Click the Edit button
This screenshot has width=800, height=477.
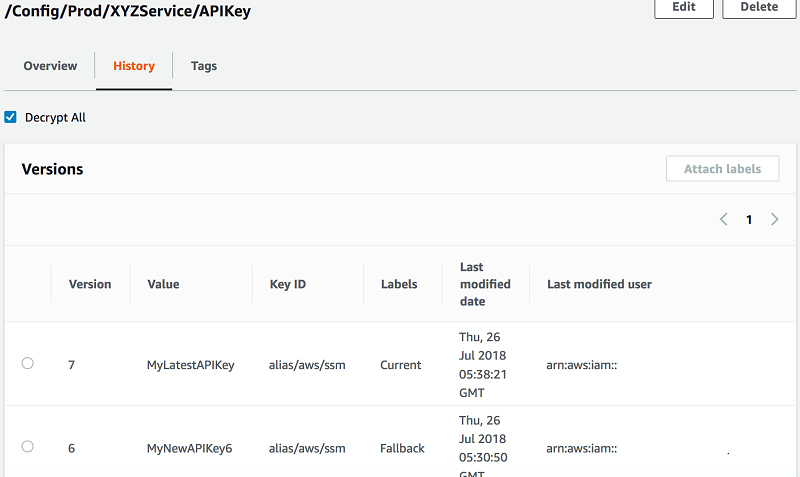pyautogui.click(x=684, y=7)
